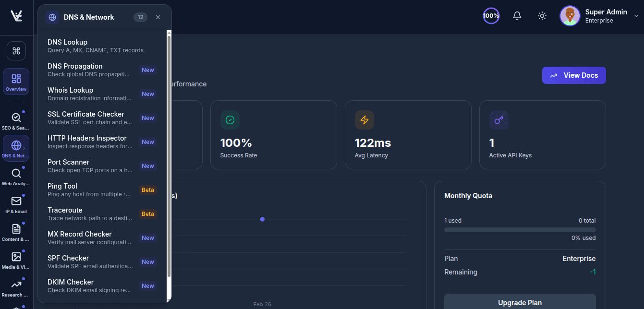Screen dimensions: 644x309
Task: Click the 100% usage ring indicator
Action: point(491,15)
